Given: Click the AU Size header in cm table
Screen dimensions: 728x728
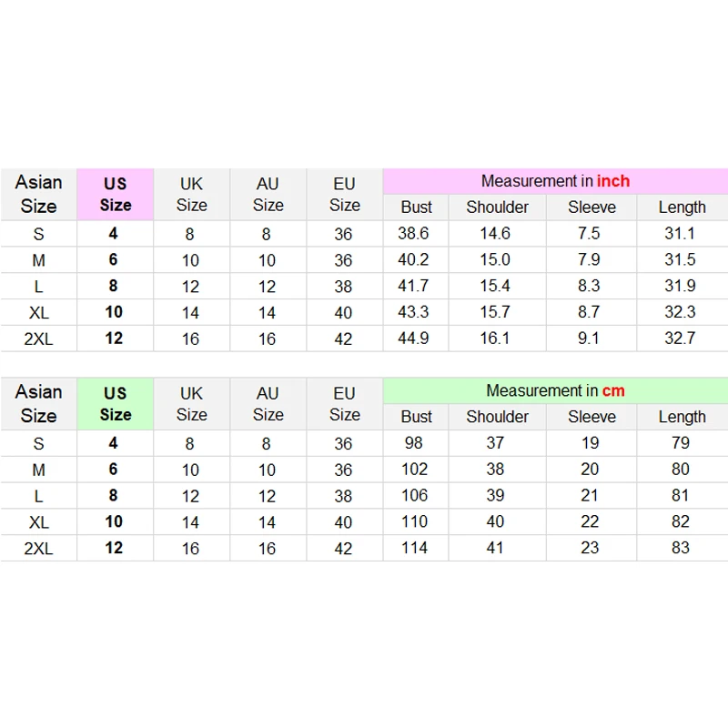Looking at the screenshot, I should pyautogui.click(x=268, y=404).
